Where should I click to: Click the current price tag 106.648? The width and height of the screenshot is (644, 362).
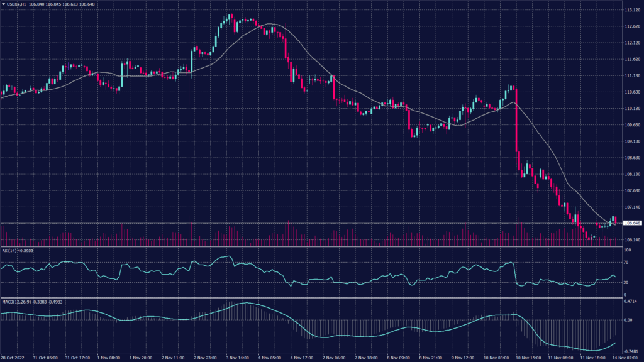coord(631,223)
